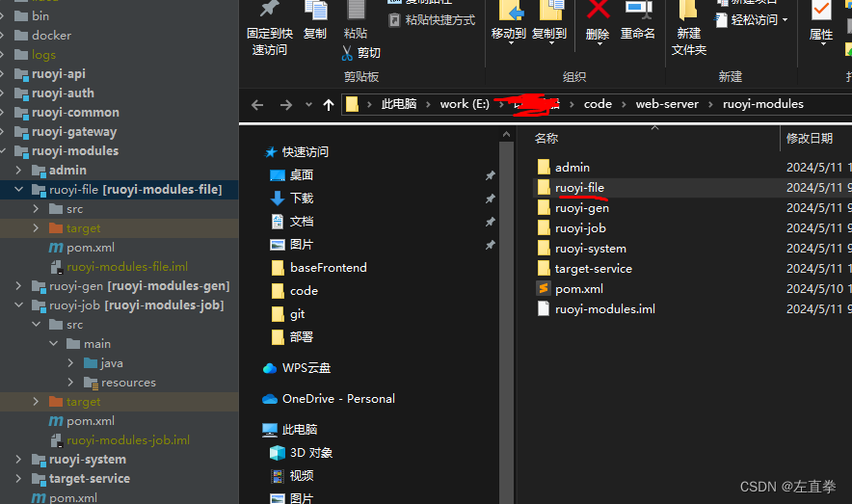Viewport: 852px width, 504px height.
Task: Open WPS云盘 in navigation pane
Action: pyautogui.click(x=306, y=368)
